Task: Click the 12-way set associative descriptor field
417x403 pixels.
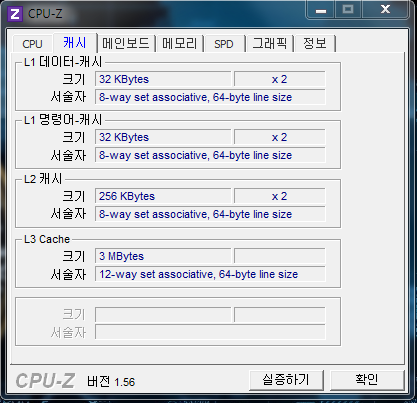Action: click(x=210, y=274)
